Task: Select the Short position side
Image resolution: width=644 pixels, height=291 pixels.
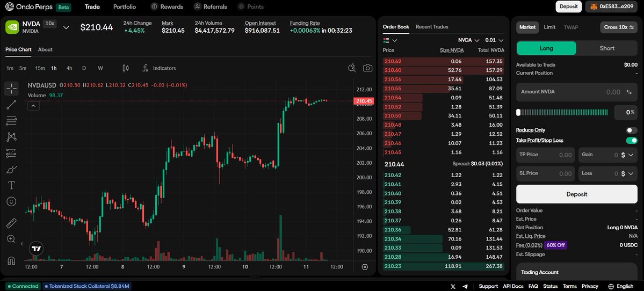Action: [x=606, y=48]
